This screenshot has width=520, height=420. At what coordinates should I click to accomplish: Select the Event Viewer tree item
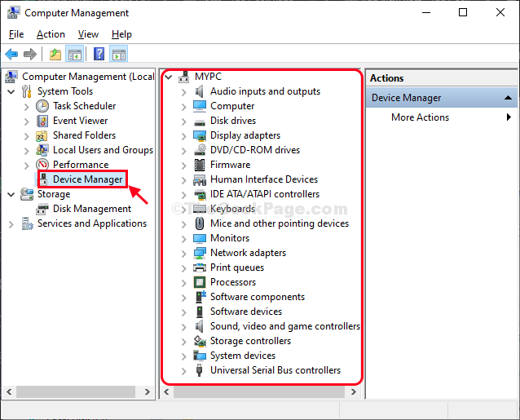[x=80, y=121]
